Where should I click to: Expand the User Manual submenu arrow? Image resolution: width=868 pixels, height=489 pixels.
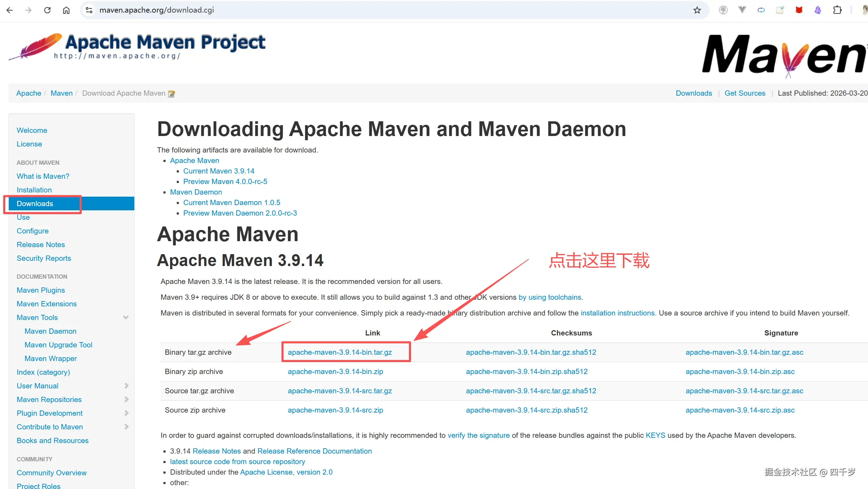click(x=127, y=386)
